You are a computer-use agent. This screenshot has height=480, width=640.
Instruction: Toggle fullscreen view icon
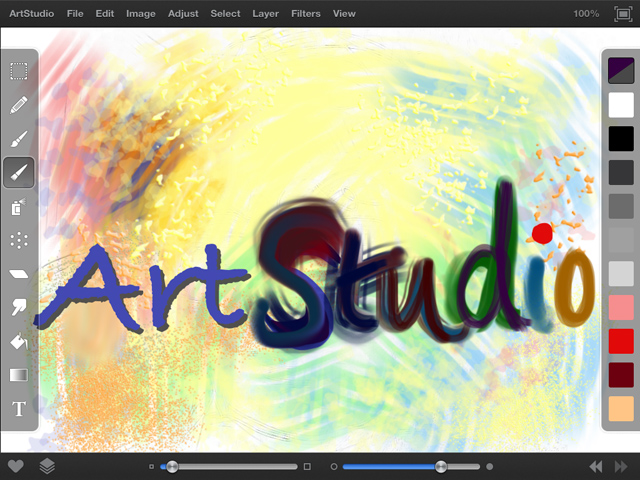pos(623,14)
